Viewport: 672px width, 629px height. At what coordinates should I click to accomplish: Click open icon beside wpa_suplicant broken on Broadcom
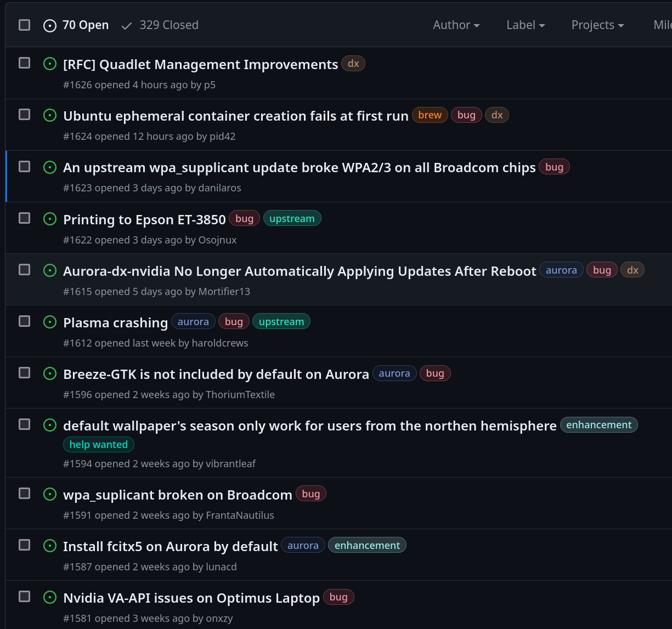[50, 494]
